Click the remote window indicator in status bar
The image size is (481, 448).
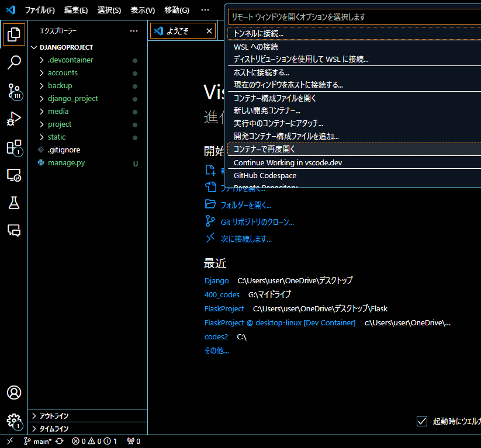pyautogui.click(x=10, y=441)
